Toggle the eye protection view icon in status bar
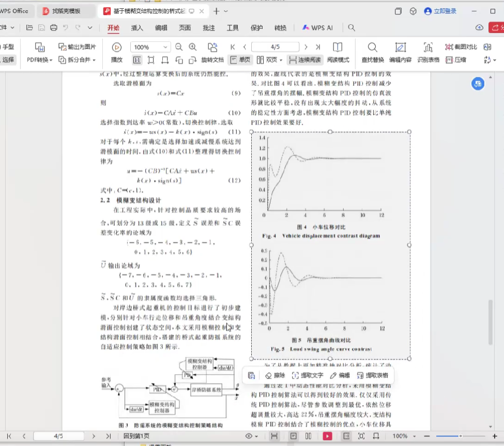Screen dimensions: 504x446 pos(249,436)
